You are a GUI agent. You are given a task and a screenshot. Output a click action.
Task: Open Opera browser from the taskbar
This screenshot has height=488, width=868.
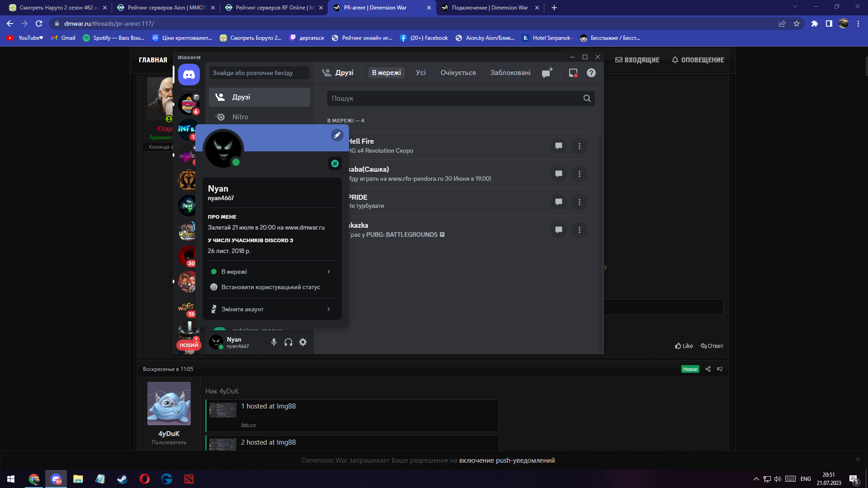(145, 479)
